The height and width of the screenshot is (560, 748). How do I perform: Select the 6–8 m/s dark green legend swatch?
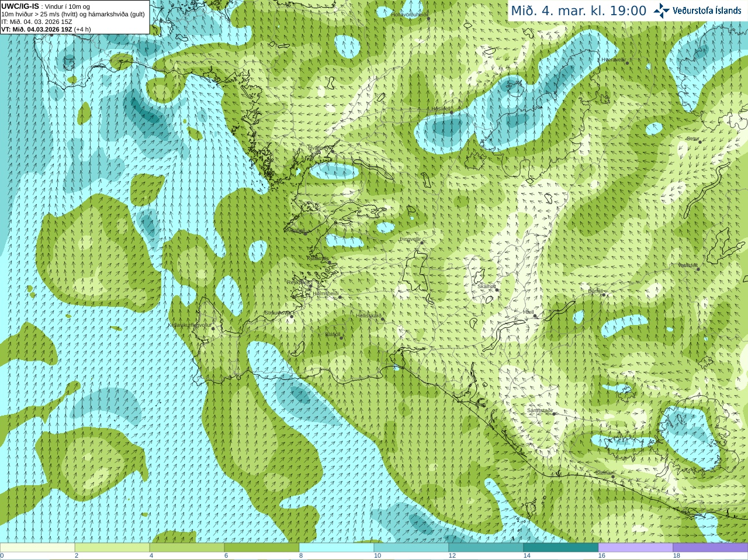tap(262, 548)
